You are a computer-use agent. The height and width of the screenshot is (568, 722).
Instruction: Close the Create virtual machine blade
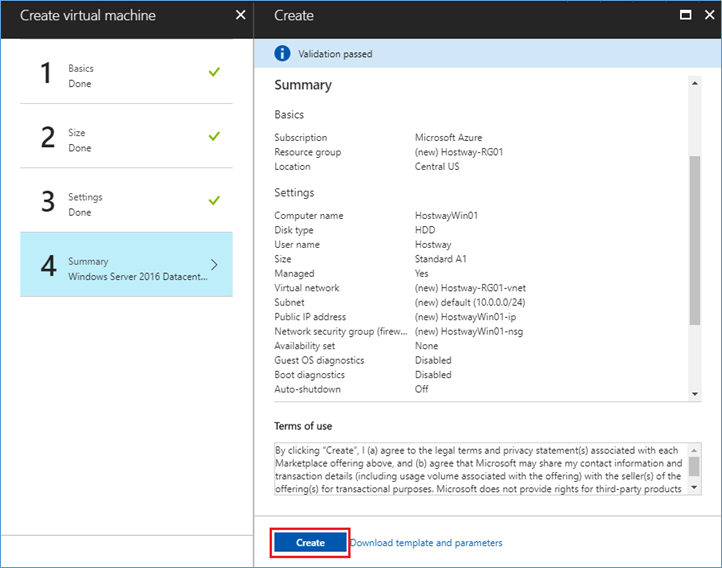(x=240, y=15)
